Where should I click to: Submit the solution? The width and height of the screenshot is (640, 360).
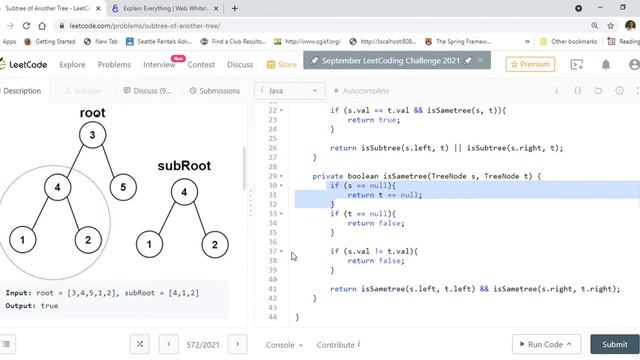tap(615, 344)
